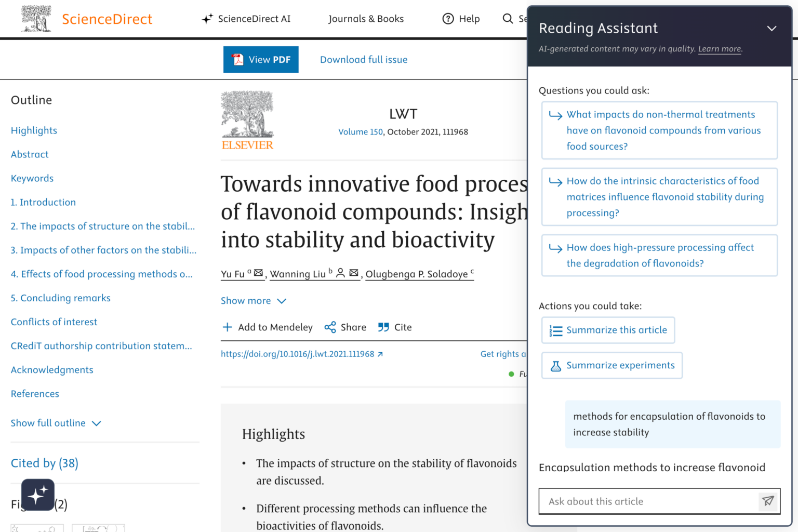Screen dimensions: 798x532
Task: Click the flask icon on Summarize experiments
Action: [555, 365]
